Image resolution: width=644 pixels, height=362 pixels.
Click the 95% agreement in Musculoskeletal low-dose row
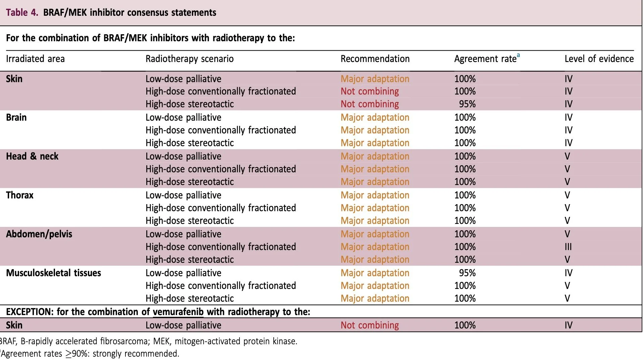pyautogui.click(x=467, y=273)
